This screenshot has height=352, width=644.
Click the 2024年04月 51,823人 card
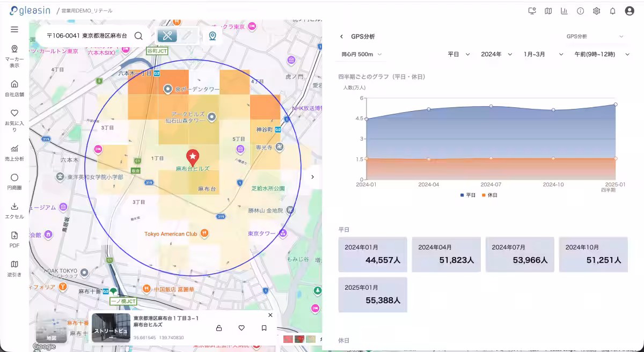(x=446, y=254)
